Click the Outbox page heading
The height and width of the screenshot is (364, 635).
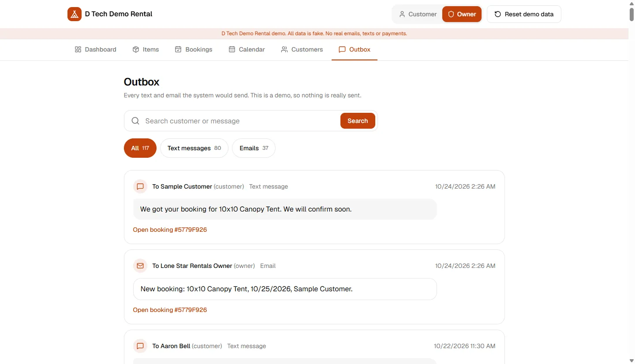tap(142, 82)
